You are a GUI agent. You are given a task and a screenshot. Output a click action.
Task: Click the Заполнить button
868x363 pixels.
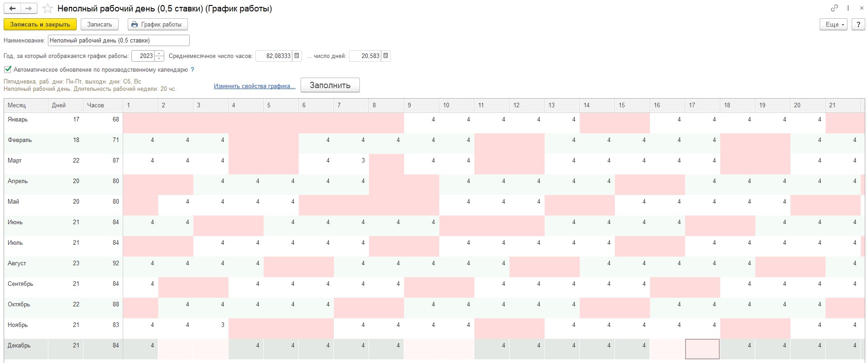330,85
